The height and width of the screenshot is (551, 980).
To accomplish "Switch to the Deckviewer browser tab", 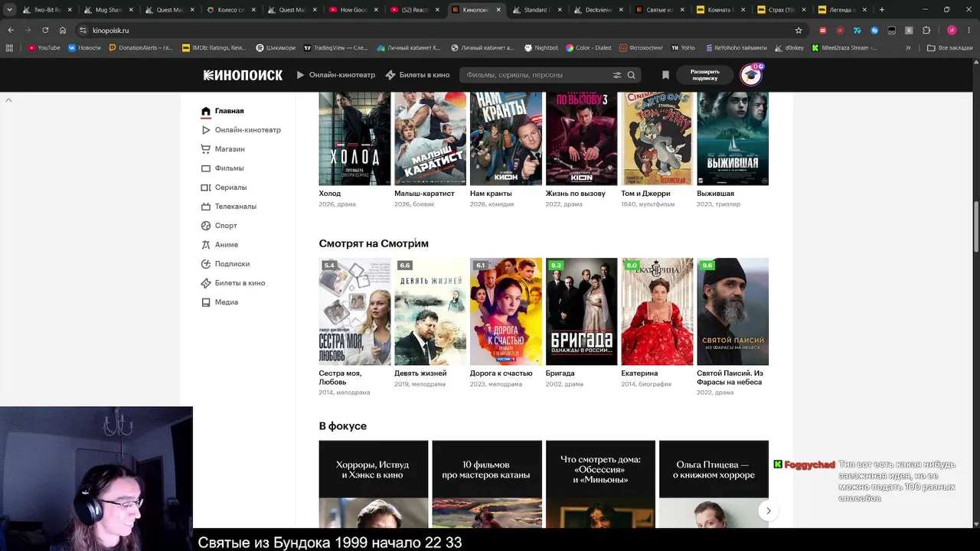I will 599,10.
